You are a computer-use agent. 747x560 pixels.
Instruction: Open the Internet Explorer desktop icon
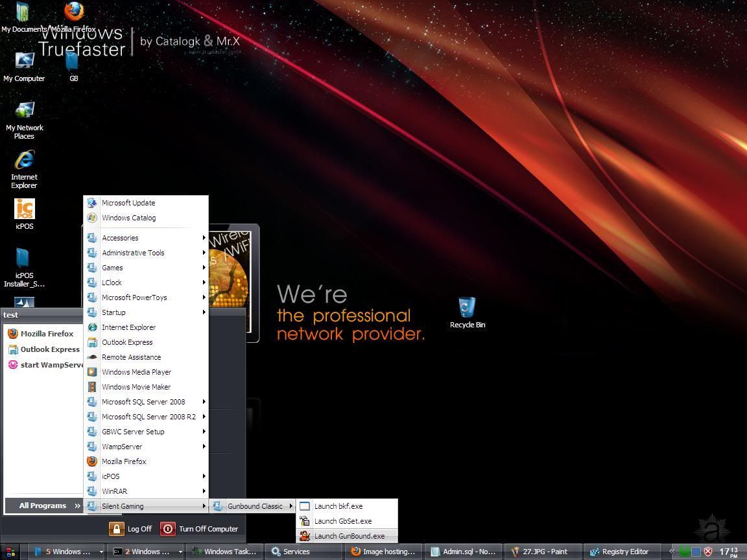[24, 161]
